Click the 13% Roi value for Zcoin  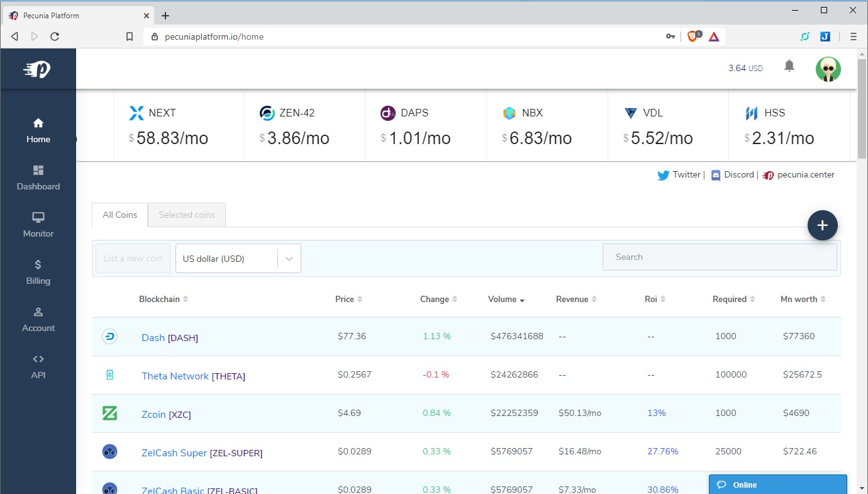pos(657,413)
